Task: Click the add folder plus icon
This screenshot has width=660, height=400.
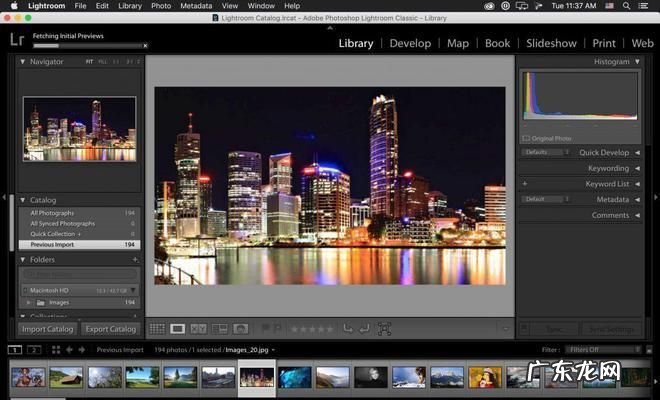Action: [x=135, y=259]
